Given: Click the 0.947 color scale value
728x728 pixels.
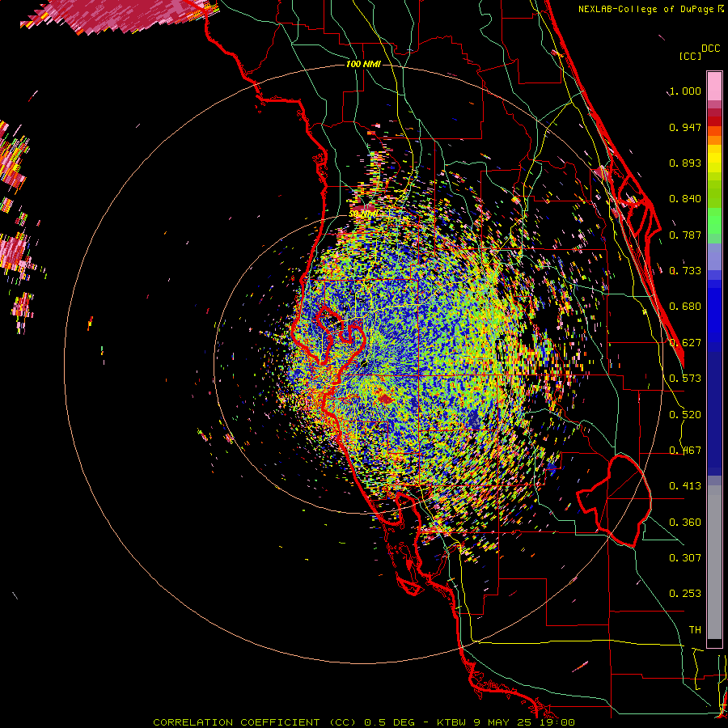Looking at the screenshot, I should [685, 127].
